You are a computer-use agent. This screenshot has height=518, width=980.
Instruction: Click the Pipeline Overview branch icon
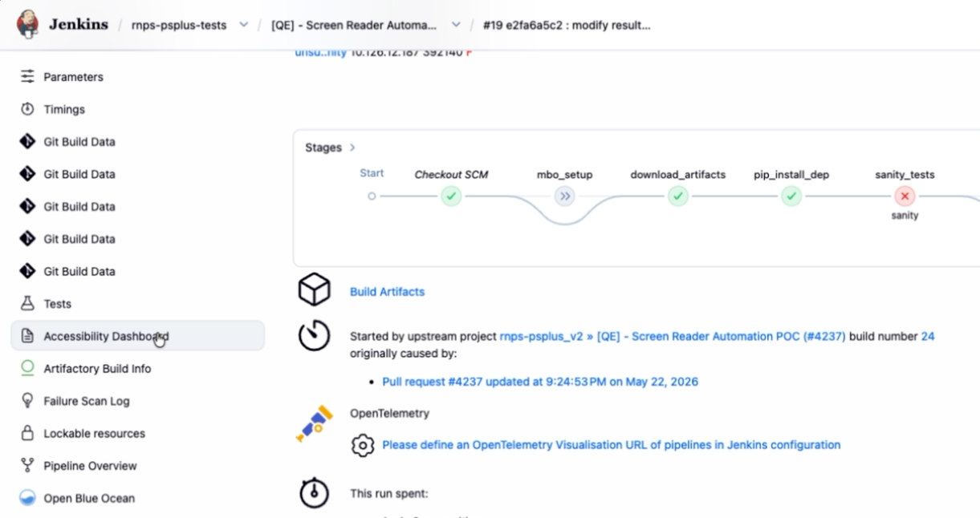point(27,465)
